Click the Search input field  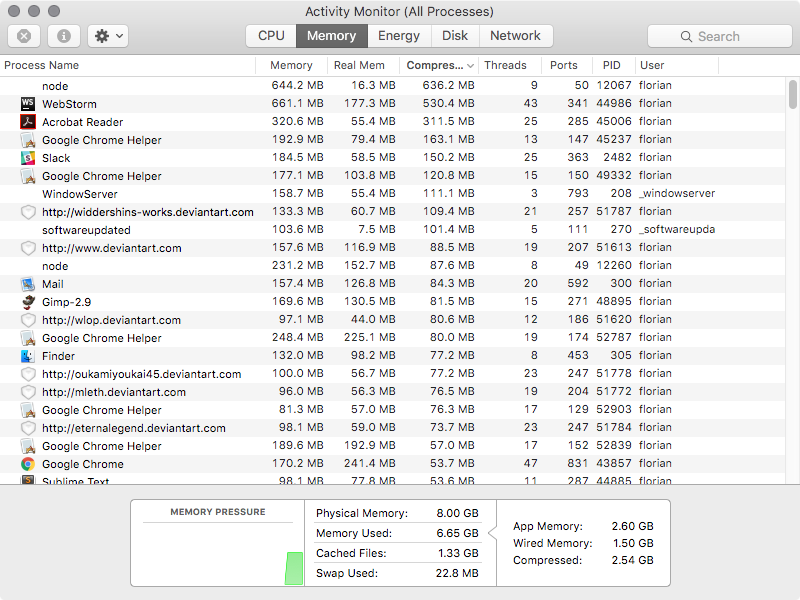720,36
